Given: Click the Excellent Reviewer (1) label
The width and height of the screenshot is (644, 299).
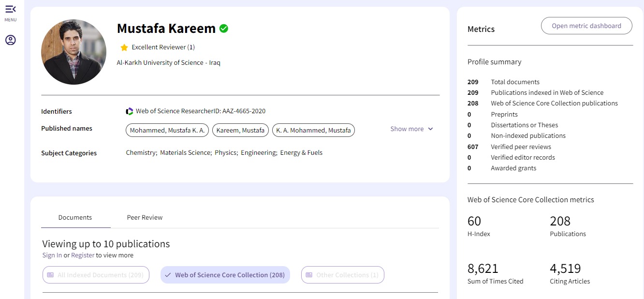Looking at the screenshot, I should (163, 47).
